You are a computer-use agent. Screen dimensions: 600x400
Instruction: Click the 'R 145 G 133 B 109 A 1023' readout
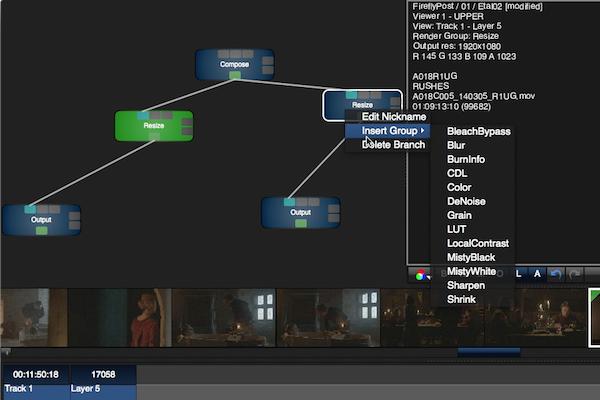464,57
